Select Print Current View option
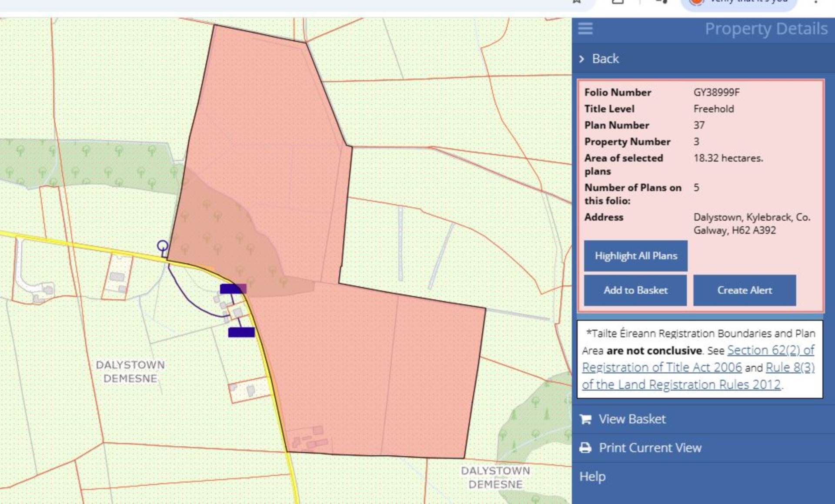Screen dimensions: 835x504 point(650,448)
